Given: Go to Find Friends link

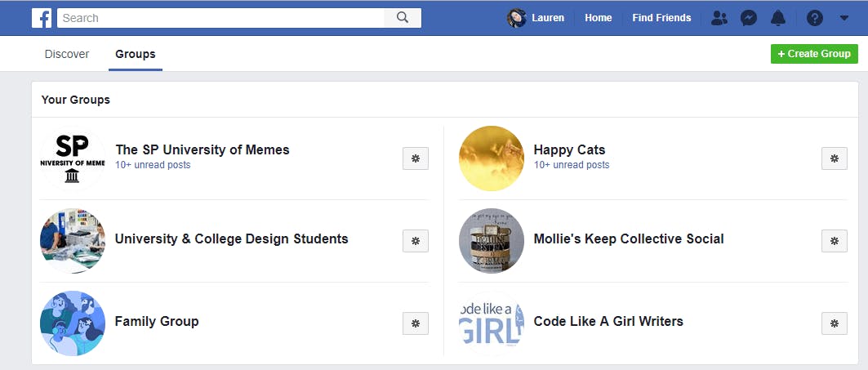Looking at the screenshot, I should pyautogui.click(x=661, y=18).
